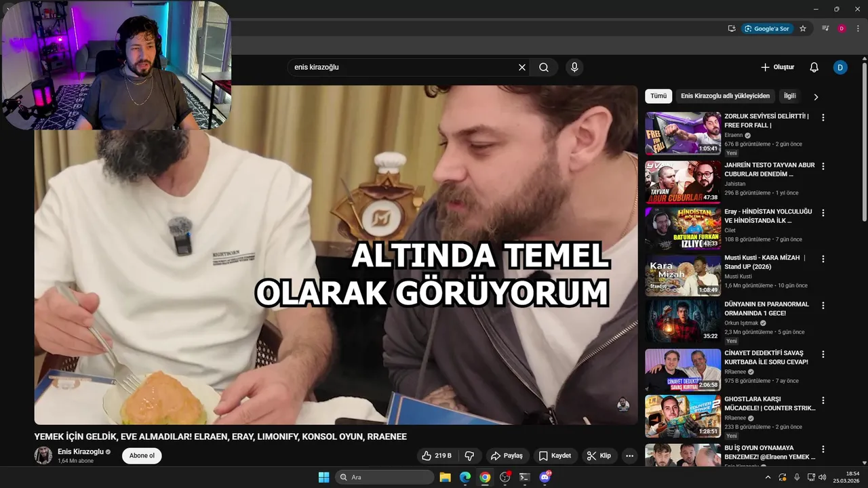Click the tray microphone icon
Viewport: 868px width, 488px height.
pyautogui.click(x=797, y=477)
